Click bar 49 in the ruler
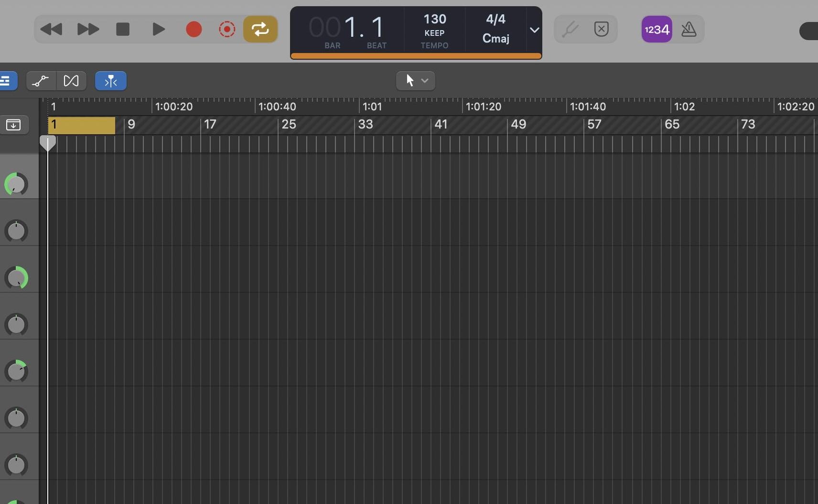 [518, 125]
